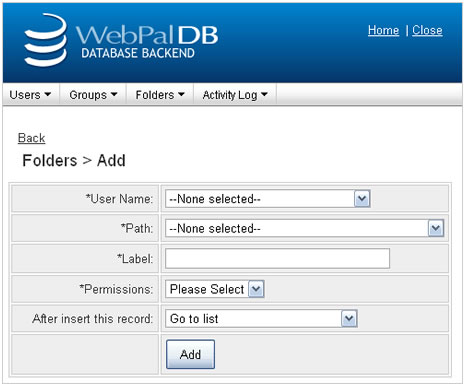Open the After insert this record dropdown
The width and height of the screenshot is (465, 385).
point(261,319)
